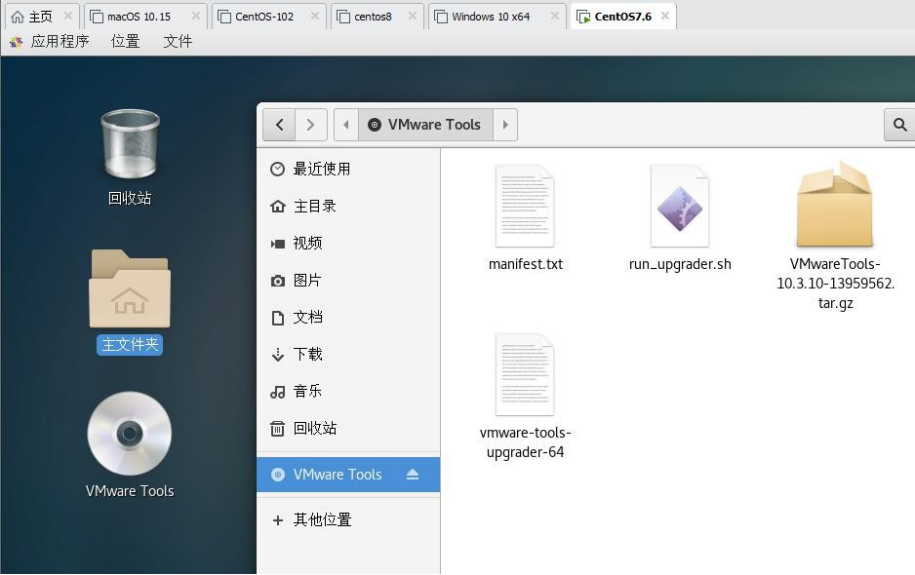Image resolution: width=915 pixels, height=575 pixels.
Task: Open Downloads folder in sidebar
Action: [x=348, y=354]
